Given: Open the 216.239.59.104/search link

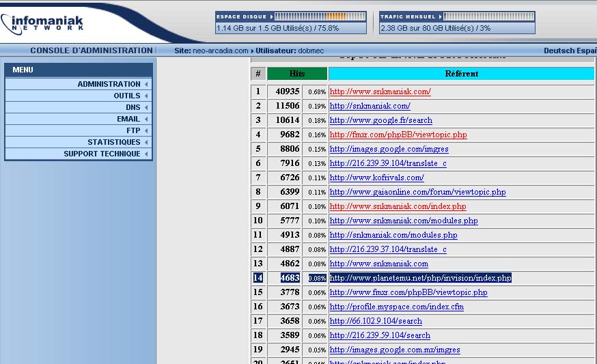Looking at the screenshot, I should pyautogui.click(x=380, y=335).
